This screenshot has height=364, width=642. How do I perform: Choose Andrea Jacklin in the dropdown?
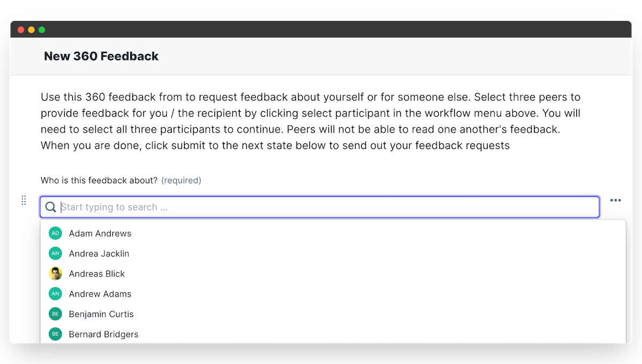tap(99, 254)
